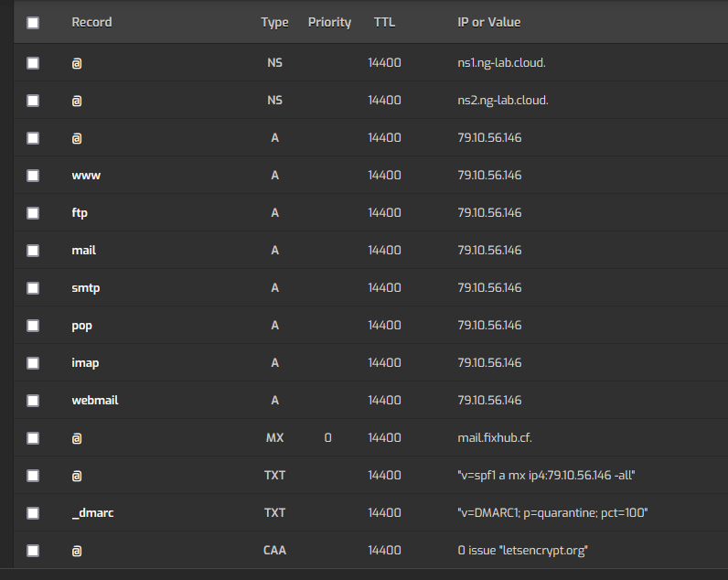Check the imap record box
The width and height of the screenshot is (728, 580).
(x=33, y=363)
